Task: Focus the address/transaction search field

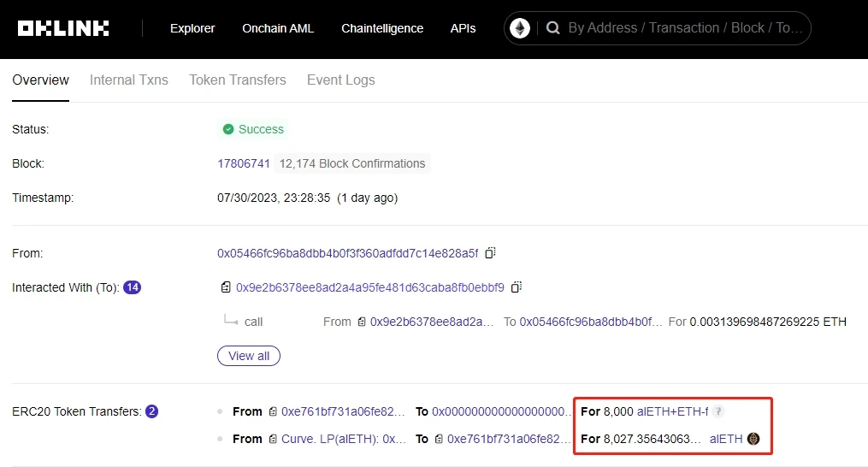Action: 684,28
